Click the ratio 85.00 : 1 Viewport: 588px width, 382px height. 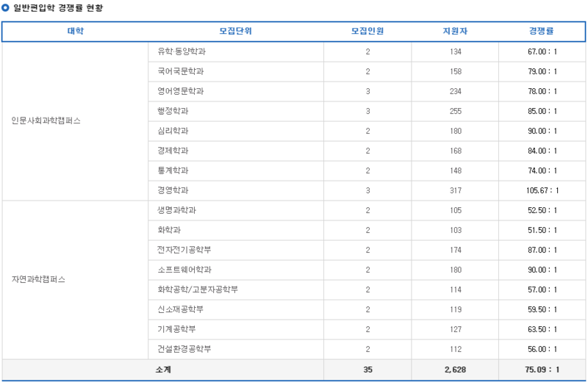coord(542,112)
